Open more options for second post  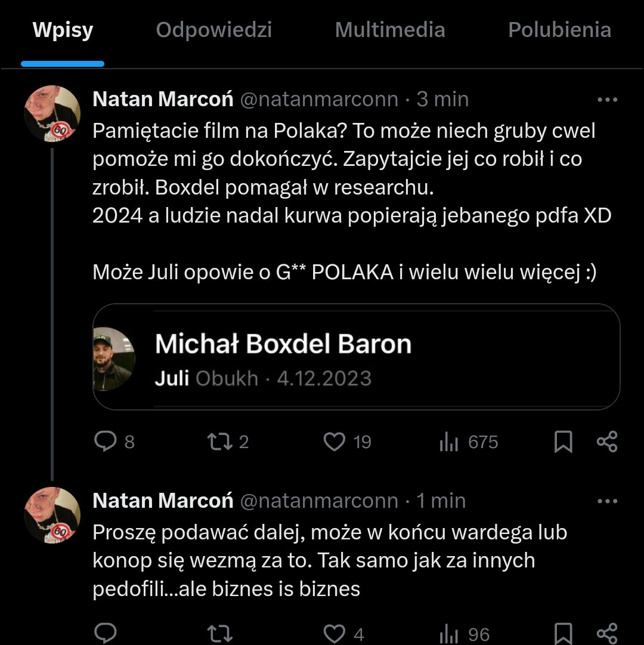(x=607, y=501)
